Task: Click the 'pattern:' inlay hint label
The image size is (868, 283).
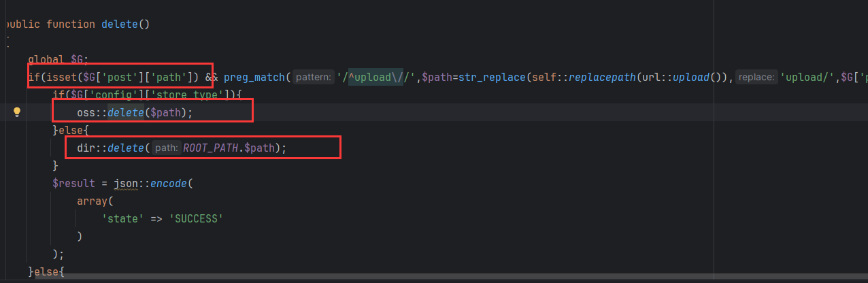Action: (x=314, y=78)
